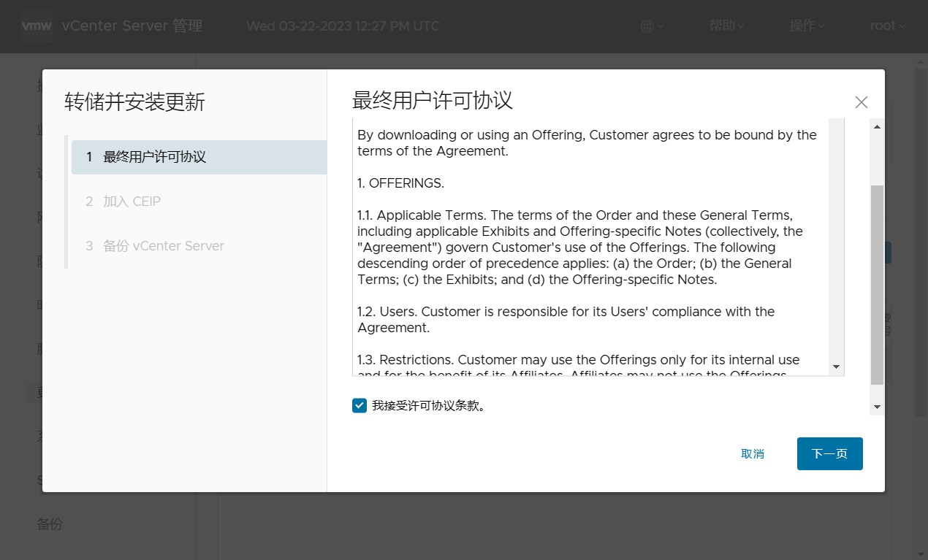The width and height of the screenshot is (928, 560).
Task: Click the 取消 button
Action: tap(753, 454)
